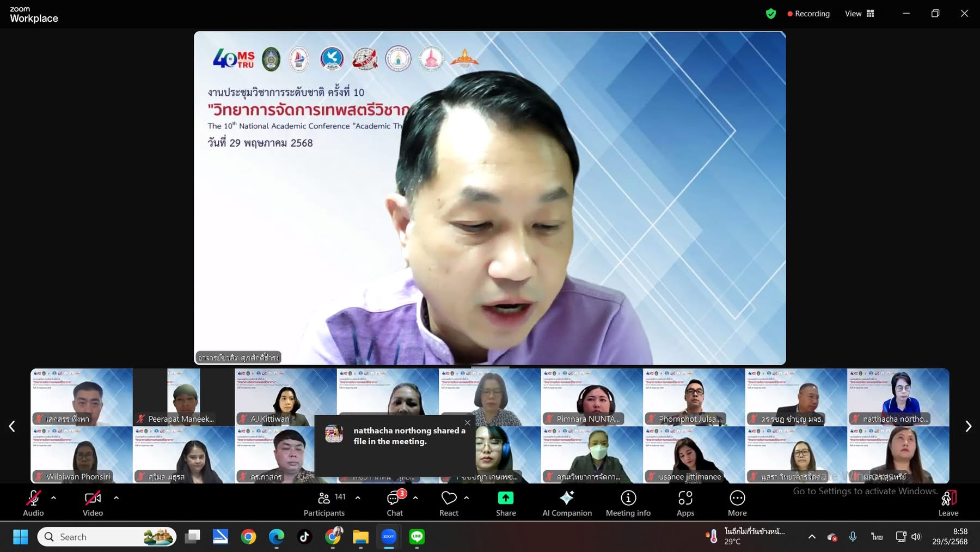Open LINE app from the taskbar

point(417,537)
